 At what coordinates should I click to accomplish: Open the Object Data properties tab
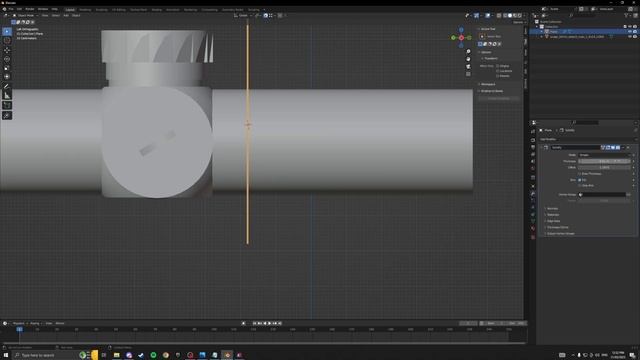(533, 221)
